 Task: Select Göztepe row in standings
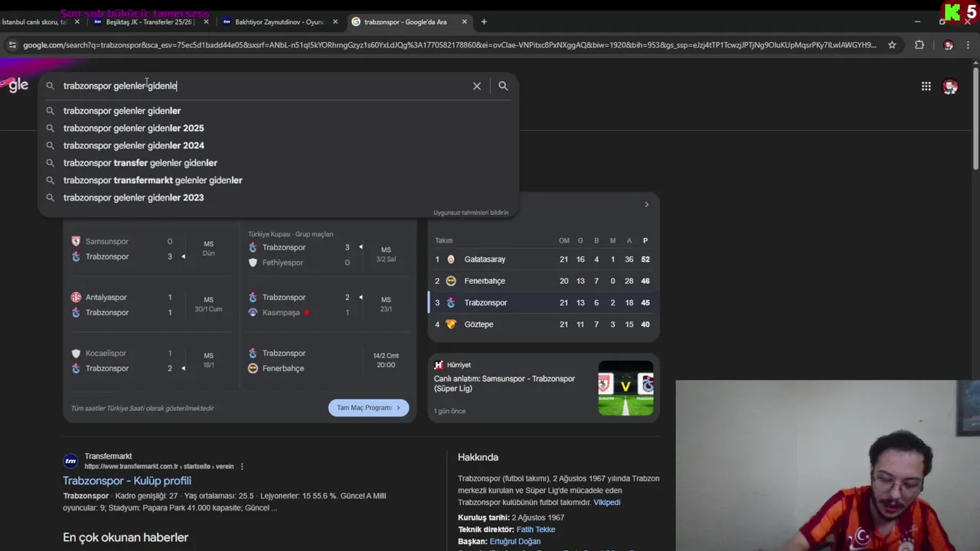click(544, 324)
